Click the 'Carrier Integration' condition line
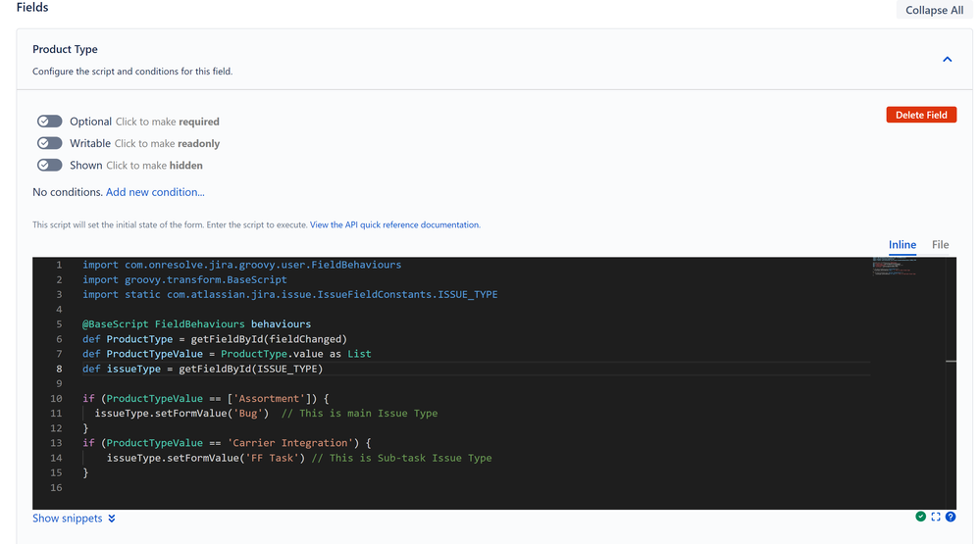Viewport: 980px width, 544px height. coord(227,443)
